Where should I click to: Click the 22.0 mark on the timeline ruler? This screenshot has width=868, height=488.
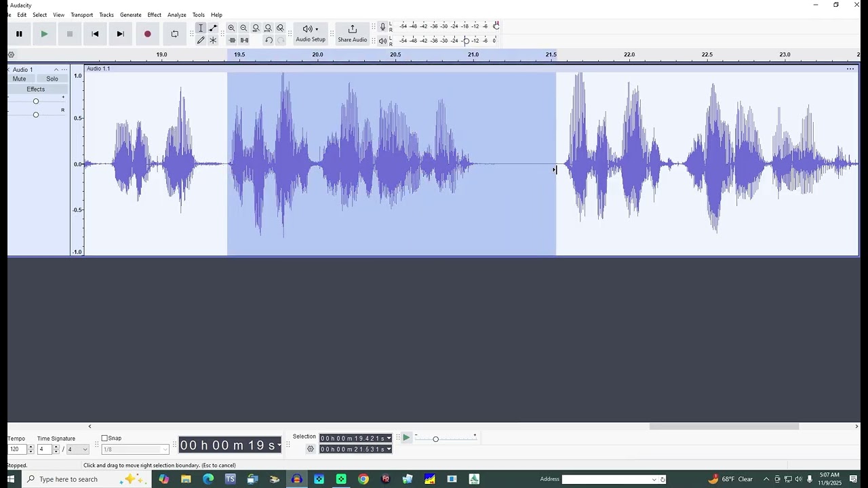pos(629,54)
